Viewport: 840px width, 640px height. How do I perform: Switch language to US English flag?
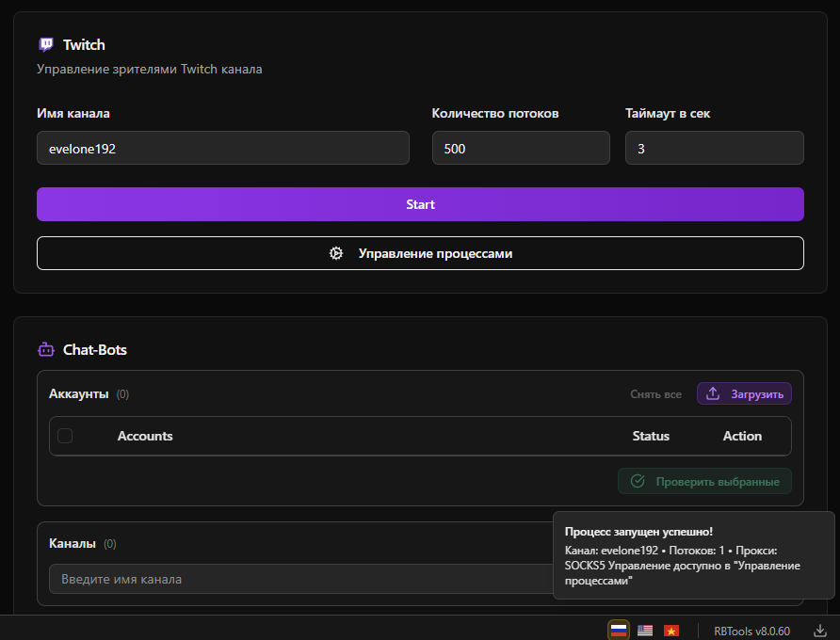click(645, 631)
